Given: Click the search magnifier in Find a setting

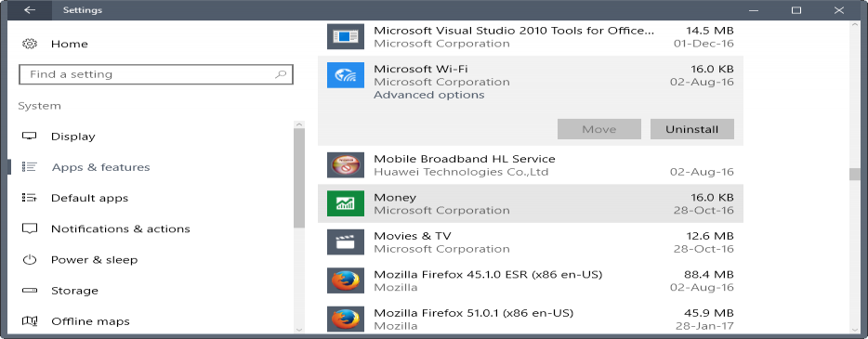Looking at the screenshot, I should (281, 74).
